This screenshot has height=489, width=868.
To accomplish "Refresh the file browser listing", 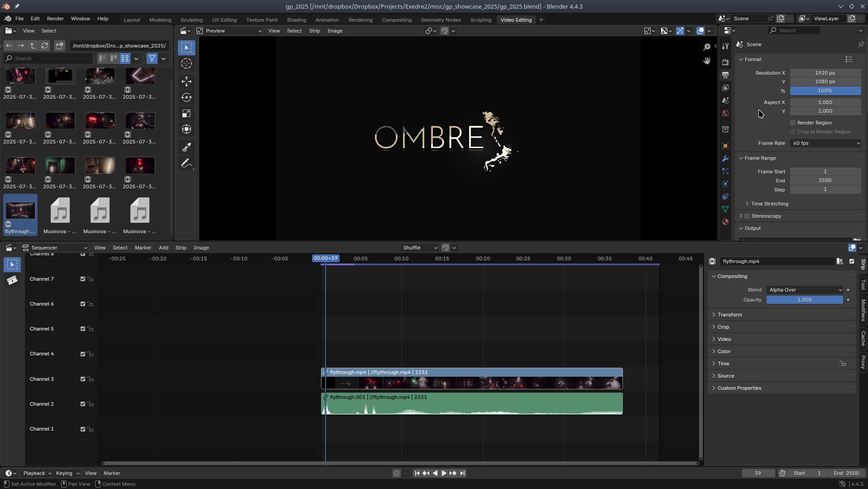I will [44, 46].
